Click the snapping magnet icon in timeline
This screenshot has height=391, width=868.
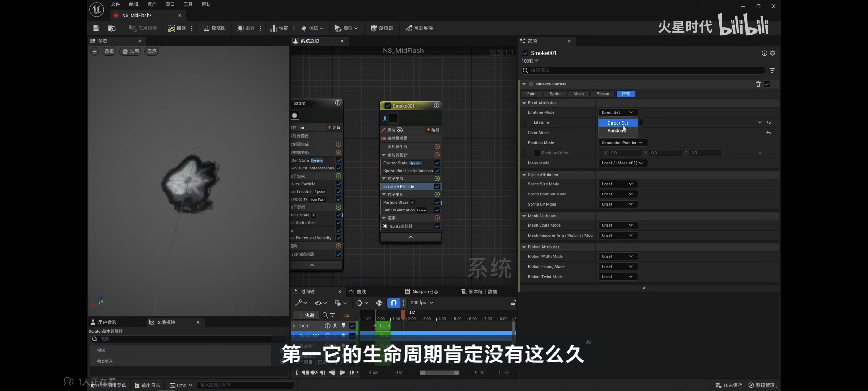coord(393,303)
